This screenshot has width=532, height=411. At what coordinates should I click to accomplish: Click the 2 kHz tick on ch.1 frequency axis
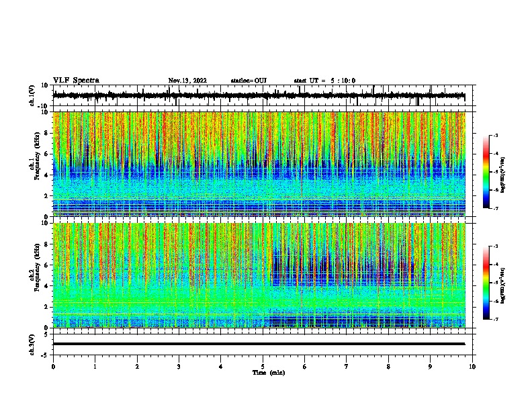[46, 195]
